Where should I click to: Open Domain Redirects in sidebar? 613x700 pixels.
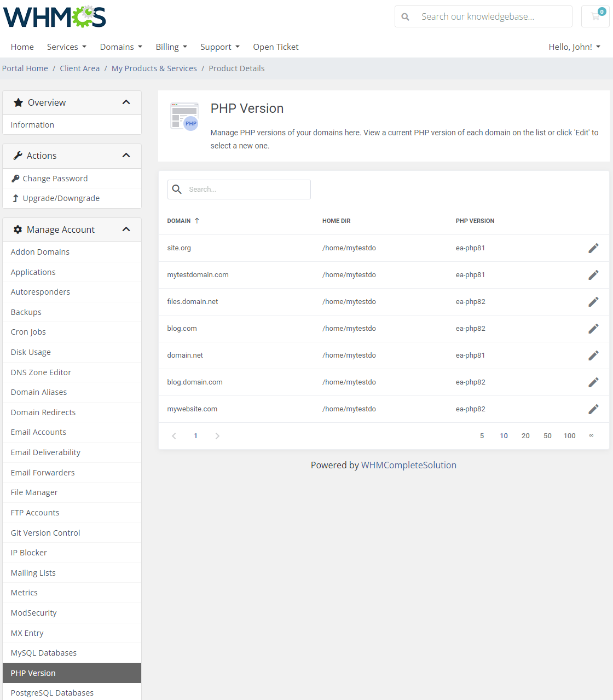coord(72,412)
